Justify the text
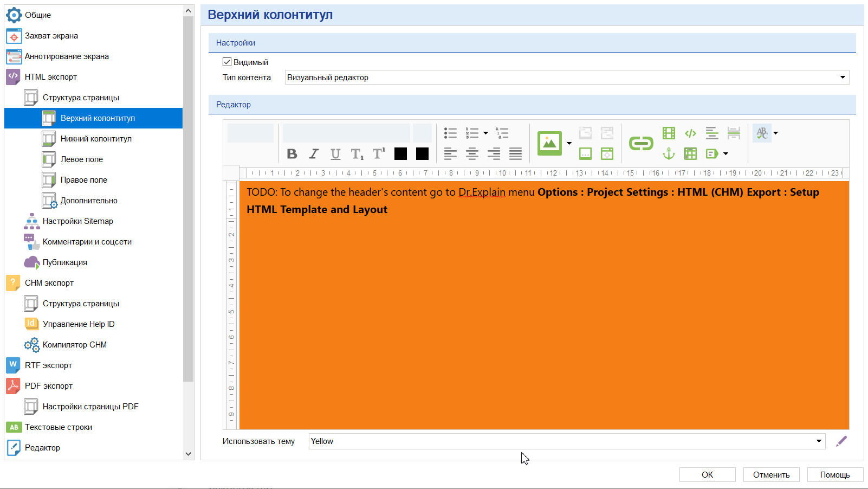This screenshot has width=868, height=489. [515, 154]
